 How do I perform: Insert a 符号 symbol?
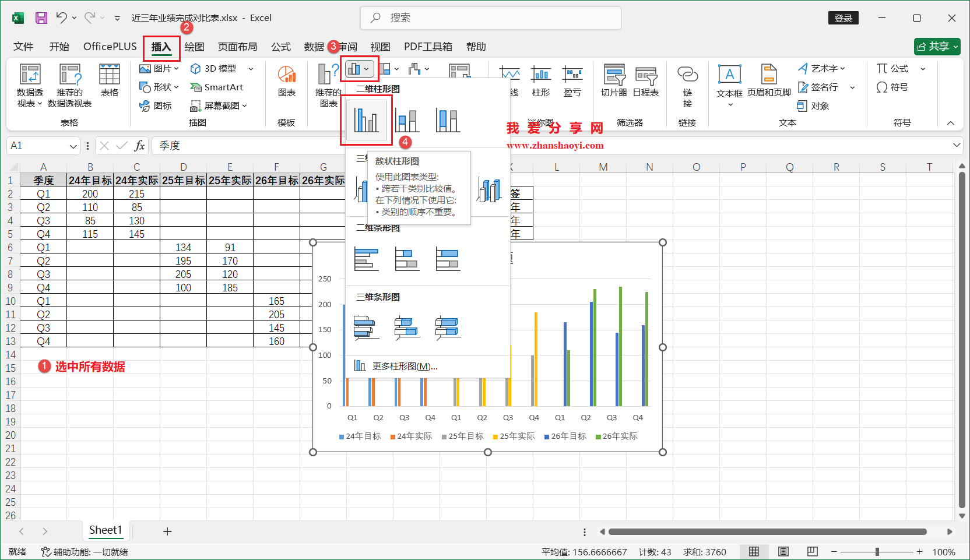(x=892, y=87)
